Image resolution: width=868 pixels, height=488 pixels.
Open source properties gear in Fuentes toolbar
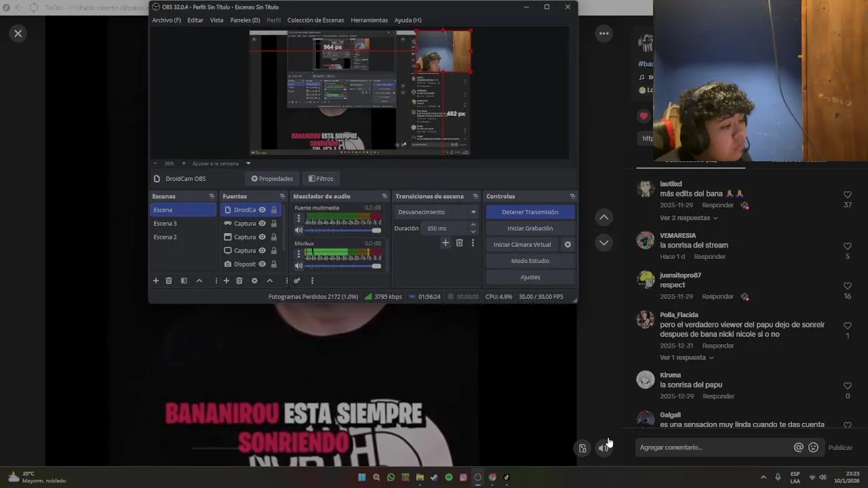pyautogui.click(x=254, y=281)
